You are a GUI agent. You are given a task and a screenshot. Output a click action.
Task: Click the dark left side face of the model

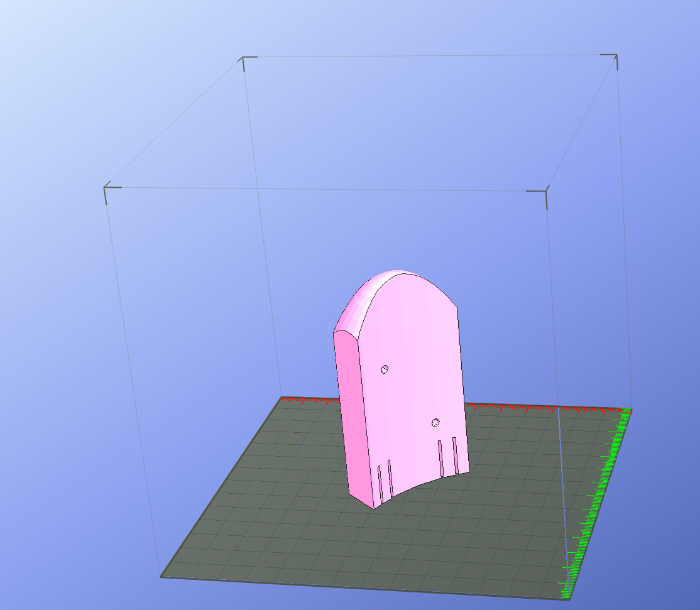(x=353, y=420)
